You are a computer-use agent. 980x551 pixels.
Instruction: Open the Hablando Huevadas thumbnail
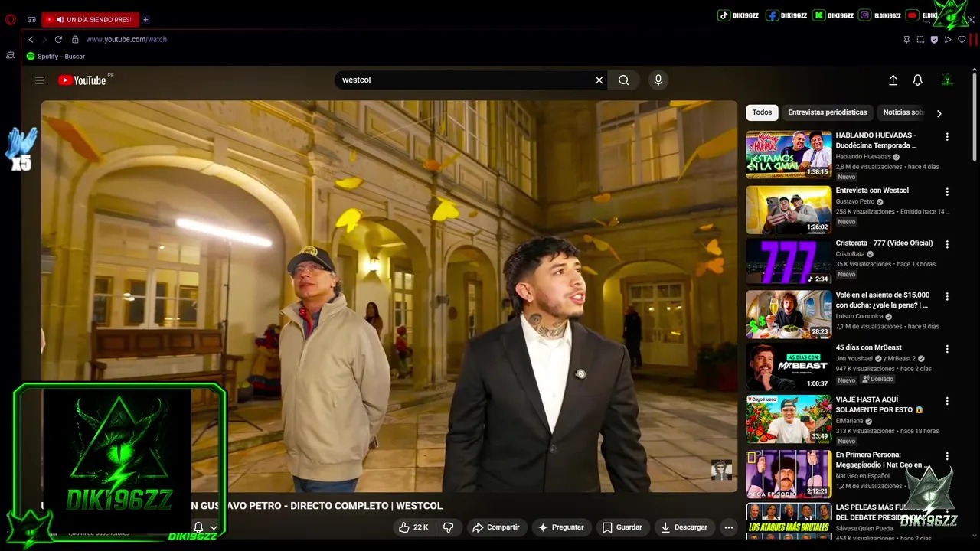pyautogui.click(x=789, y=155)
